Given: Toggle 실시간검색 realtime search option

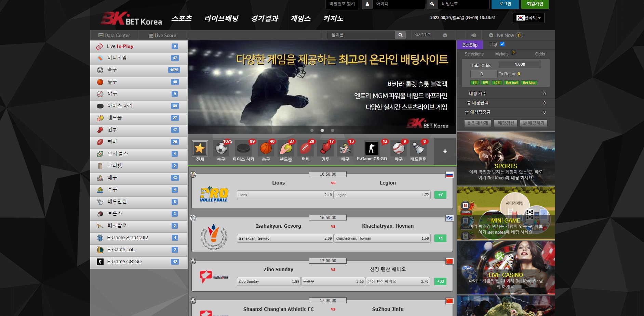Looking at the screenshot, I should (423, 35).
